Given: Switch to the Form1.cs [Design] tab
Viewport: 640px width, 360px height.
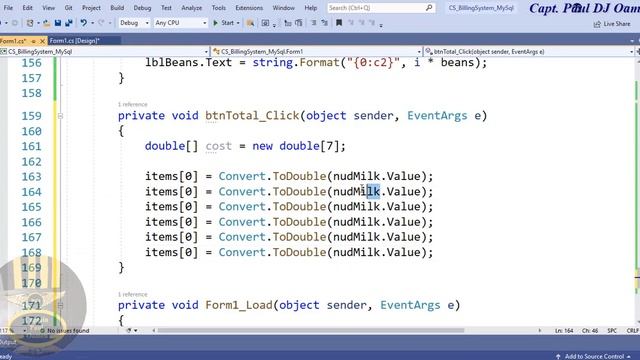Looking at the screenshot, I should pyautogui.click(x=74, y=41).
